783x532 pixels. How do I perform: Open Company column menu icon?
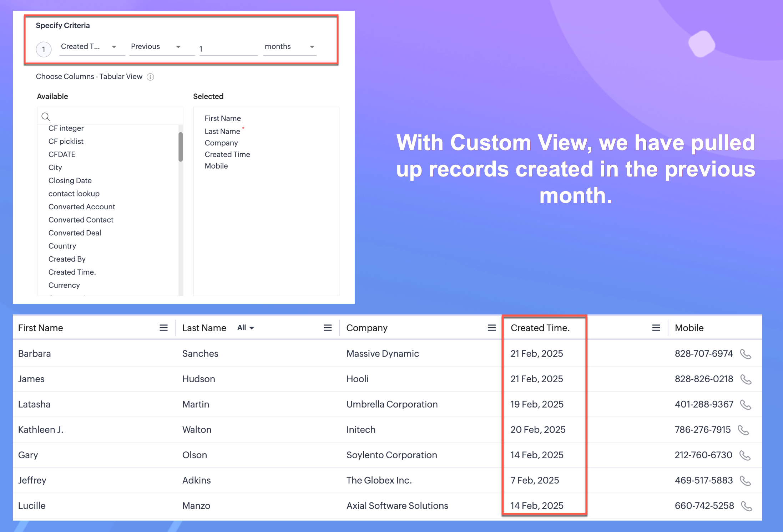point(492,328)
